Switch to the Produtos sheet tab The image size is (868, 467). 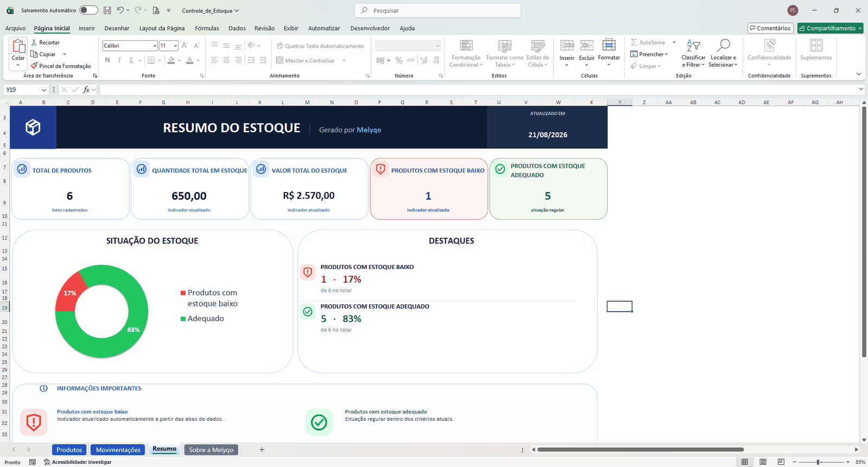pyautogui.click(x=69, y=450)
